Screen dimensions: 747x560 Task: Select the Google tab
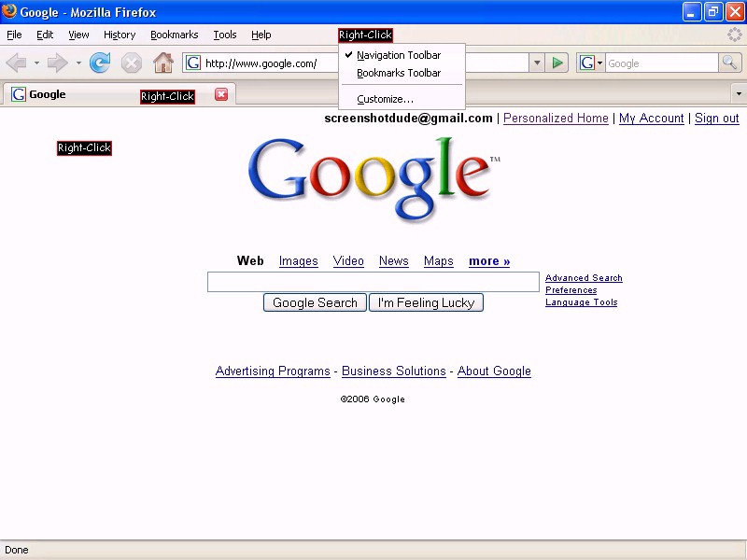120,94
